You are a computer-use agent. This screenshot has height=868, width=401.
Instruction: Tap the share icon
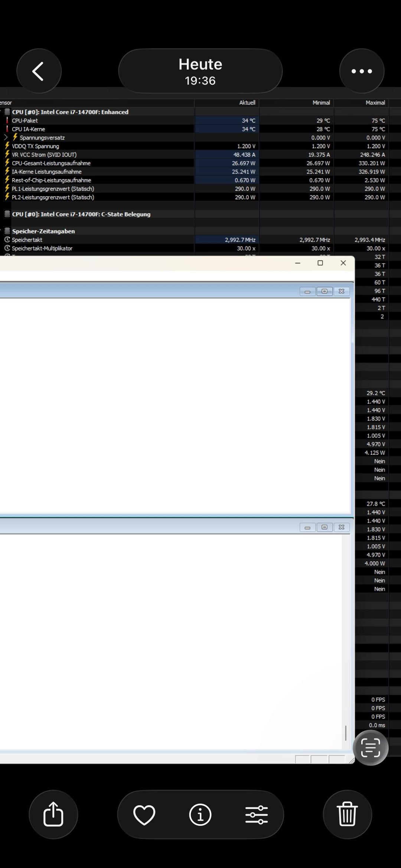pos(53,814)
